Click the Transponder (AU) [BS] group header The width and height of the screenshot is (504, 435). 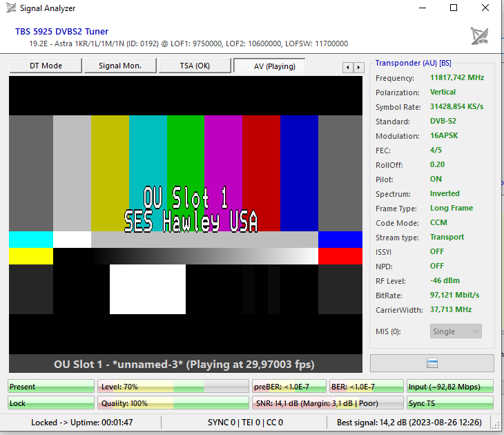(x=414, y=63)
